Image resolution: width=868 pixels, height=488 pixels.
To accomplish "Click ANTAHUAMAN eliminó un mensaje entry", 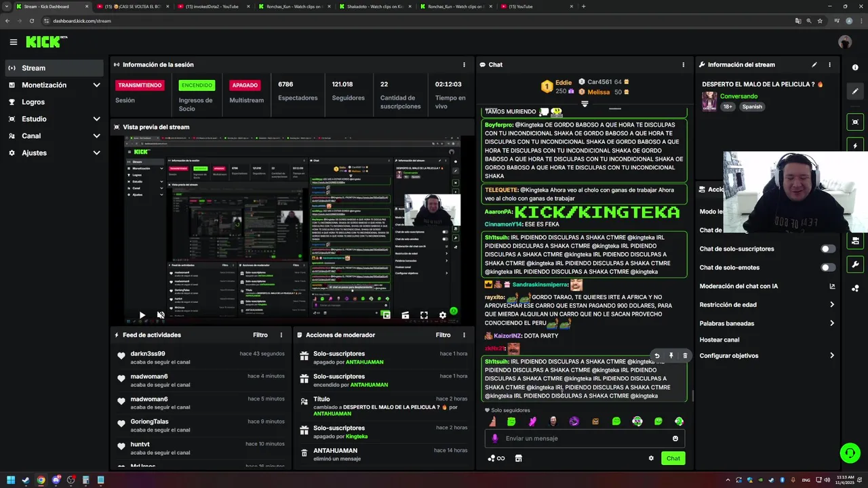I will (383, 454).
